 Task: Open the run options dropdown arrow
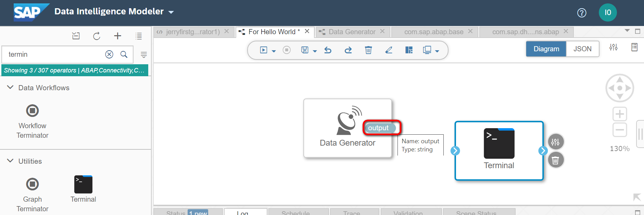point(274,51)
